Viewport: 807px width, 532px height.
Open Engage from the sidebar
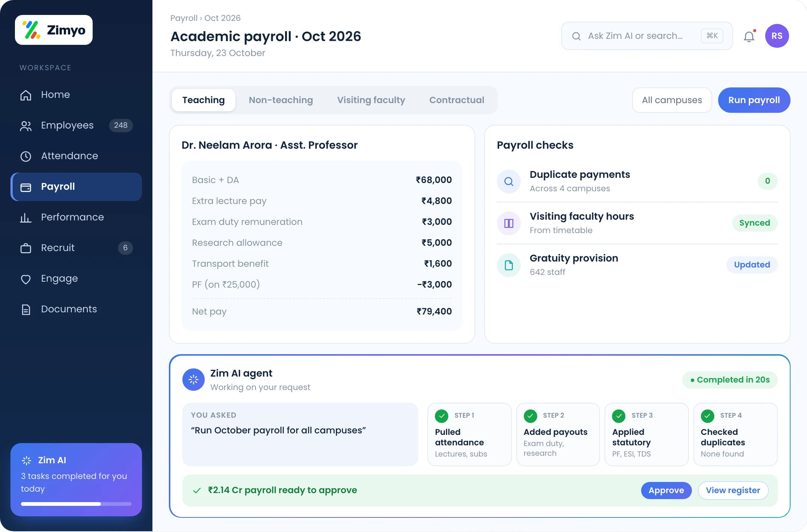coord(76,278)
